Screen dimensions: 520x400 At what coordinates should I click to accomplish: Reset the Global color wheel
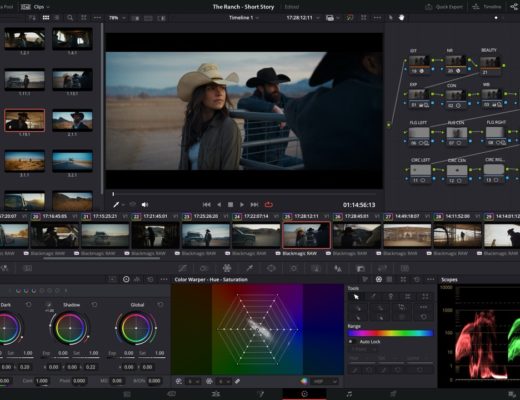point(160,305)
